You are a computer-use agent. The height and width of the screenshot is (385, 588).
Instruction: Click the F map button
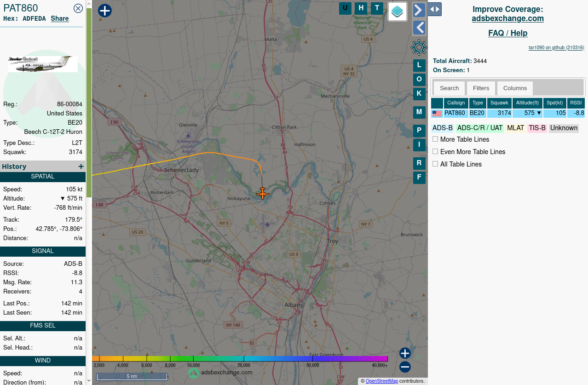pyautogui.click(x=419, y=178)
